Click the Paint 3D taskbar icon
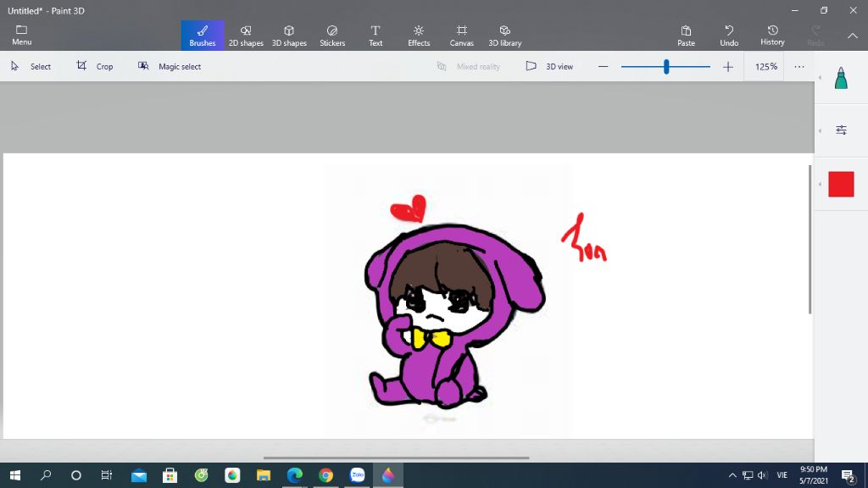This screenshot has height=488, width=868. coord(388,474)
